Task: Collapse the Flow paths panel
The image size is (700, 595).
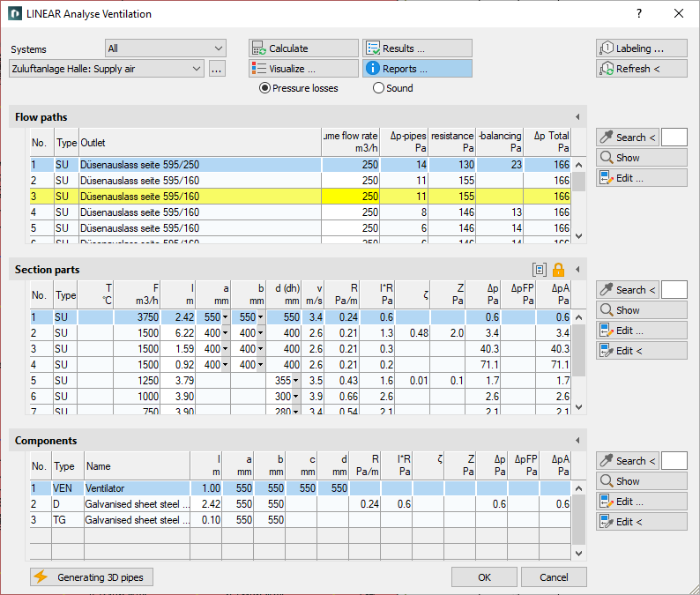Action: pos(577,117)
